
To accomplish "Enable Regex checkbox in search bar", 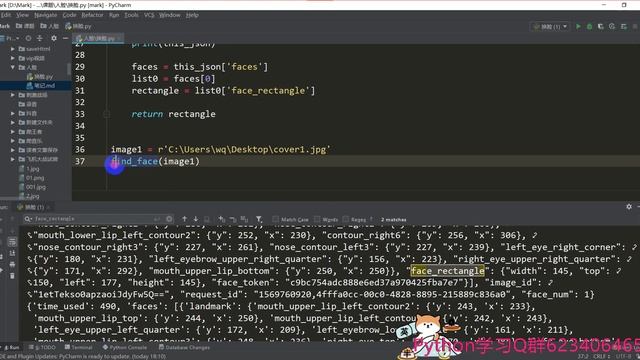I will [x=346, y=220].
